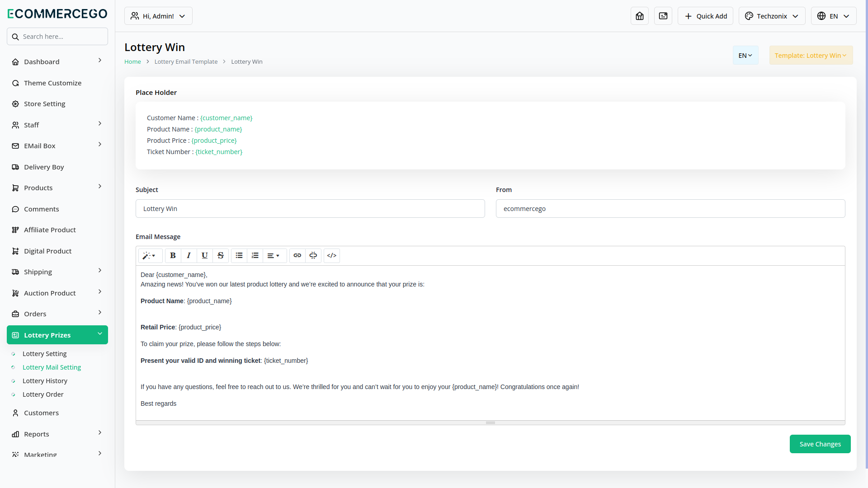Open magic wand style dropdown
This screenshot has width=868, height=488.
(x=150, y=256)
